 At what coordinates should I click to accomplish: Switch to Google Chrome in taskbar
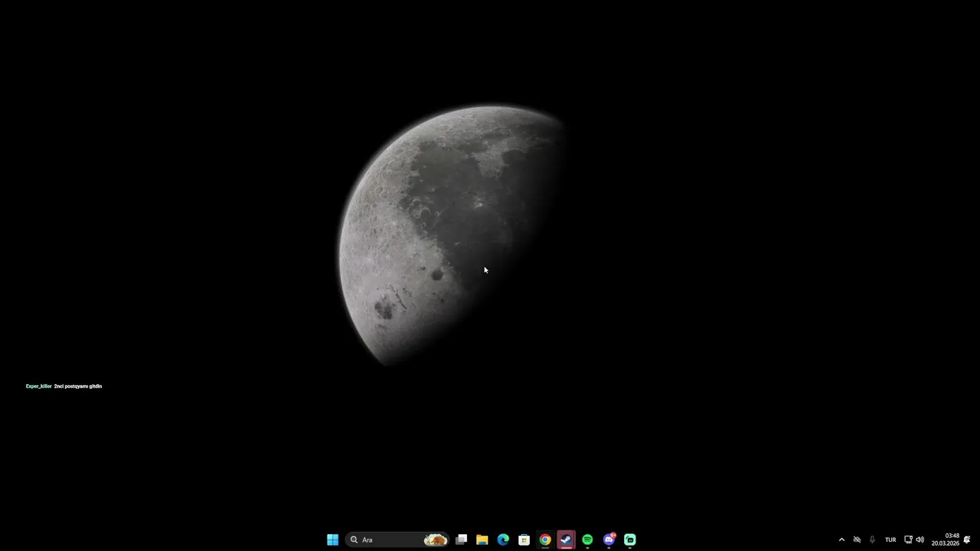(x=545, y=540)
